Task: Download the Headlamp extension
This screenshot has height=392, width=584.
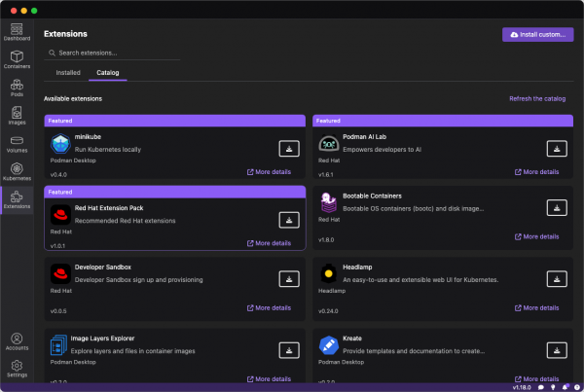Action: tap(556, 278)
